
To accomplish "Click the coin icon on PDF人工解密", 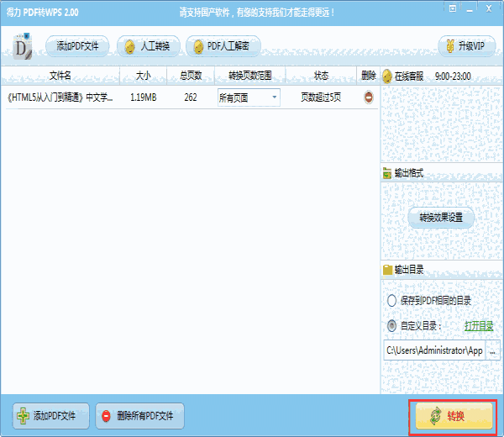I will coord(198,47).
